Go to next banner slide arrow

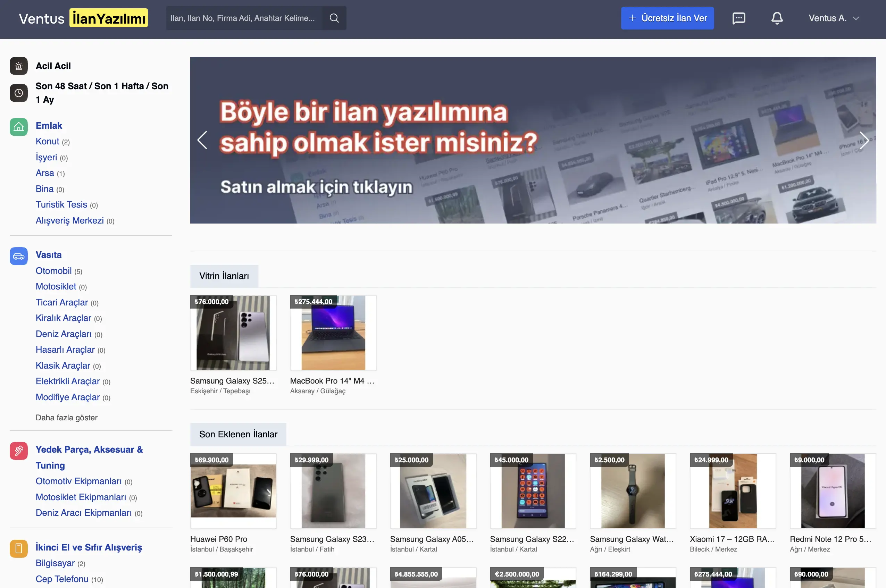coord(864,140)
